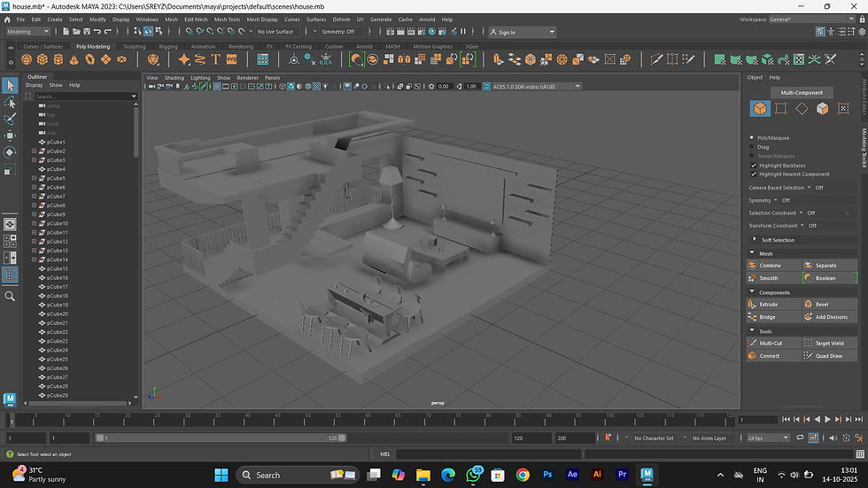This screenshot has width=868, height=488.
Task: Create a polygon cylinder from shelf
Action: (58, 59)
